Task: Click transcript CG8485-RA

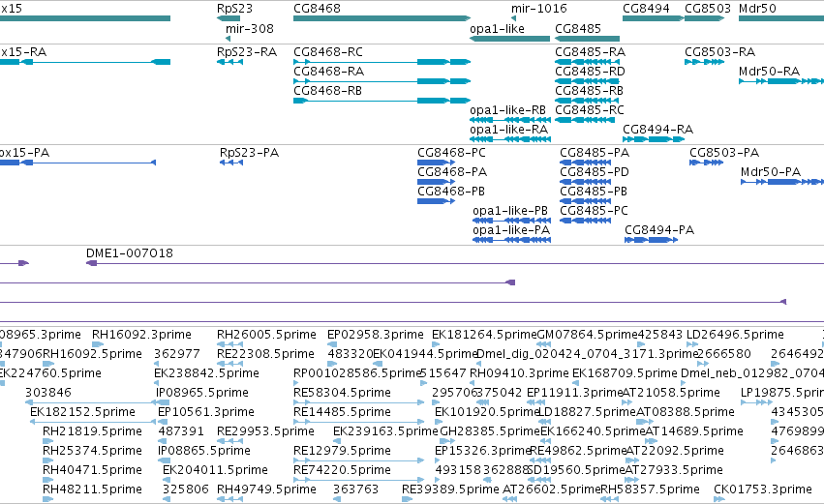Action: pyautogui.click(x=590, y=52)
